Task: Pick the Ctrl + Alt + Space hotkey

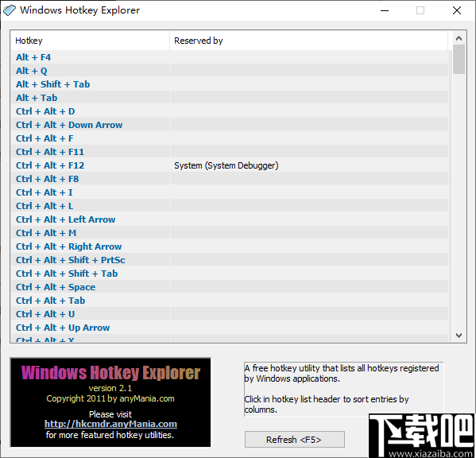Action: (x=231, y=287)
